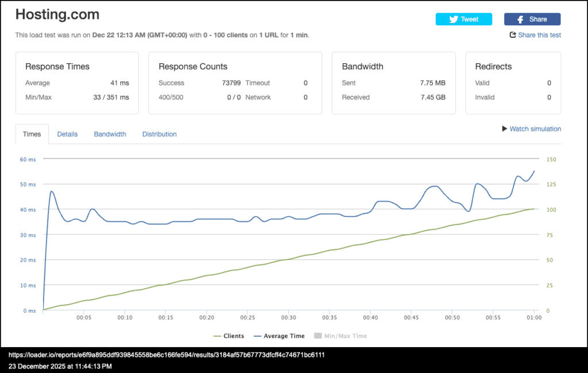
Task: Click the Response Times card heading
Action: [57, 67]
